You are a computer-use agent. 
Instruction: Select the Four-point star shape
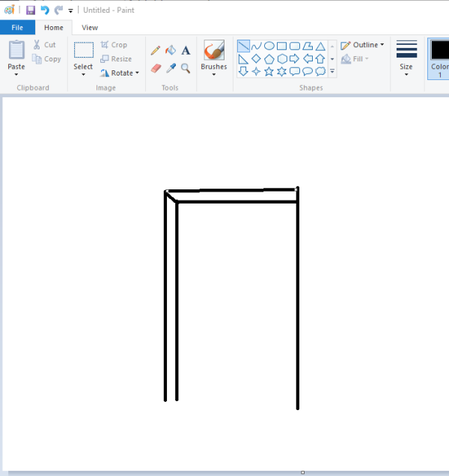click(x=256, y=72)
